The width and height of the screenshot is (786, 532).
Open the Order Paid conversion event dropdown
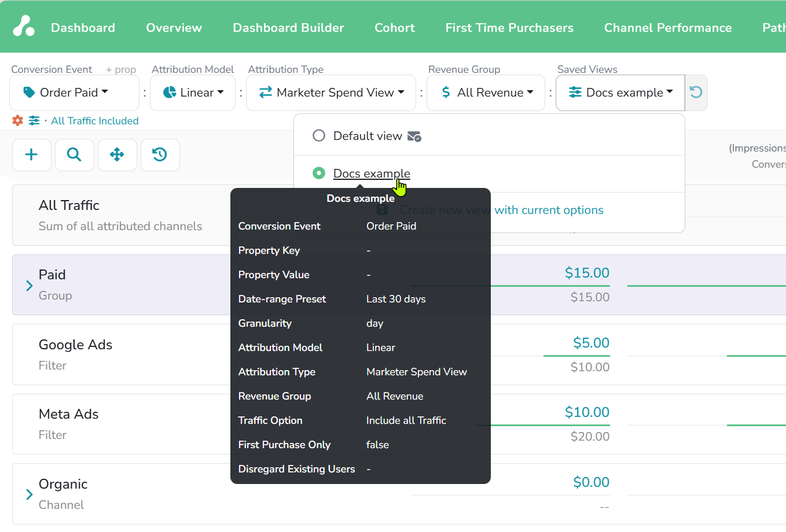(75, 93)
